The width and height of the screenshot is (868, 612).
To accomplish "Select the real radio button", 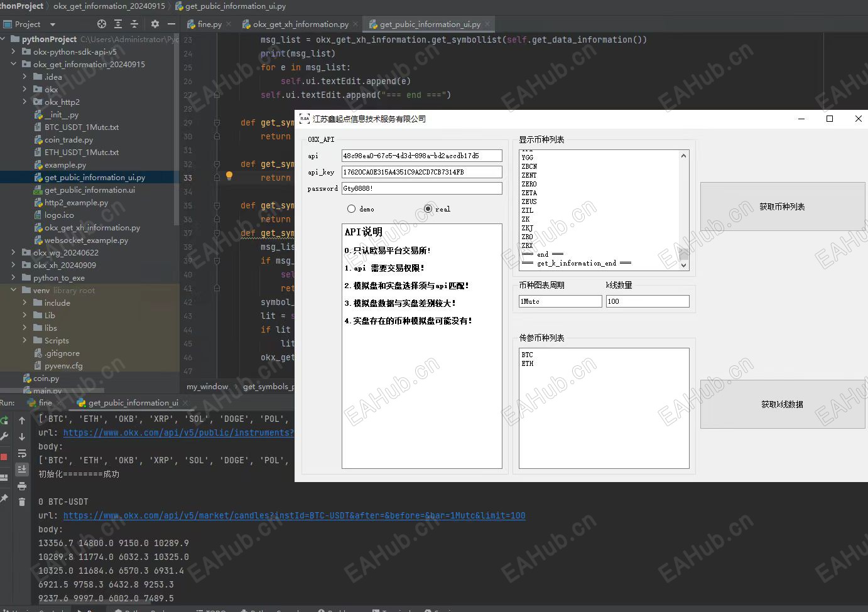I will tap(428, 209).
